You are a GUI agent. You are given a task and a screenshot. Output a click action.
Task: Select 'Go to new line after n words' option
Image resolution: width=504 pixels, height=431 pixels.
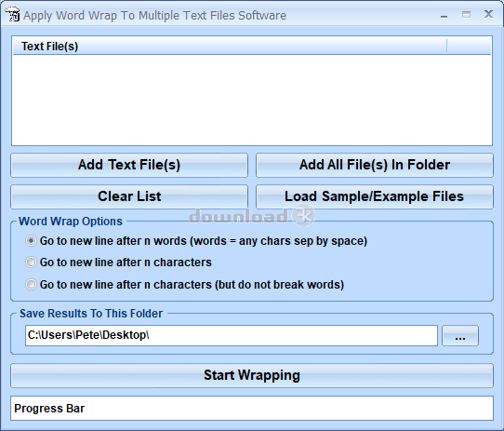(x=31, y=241)
